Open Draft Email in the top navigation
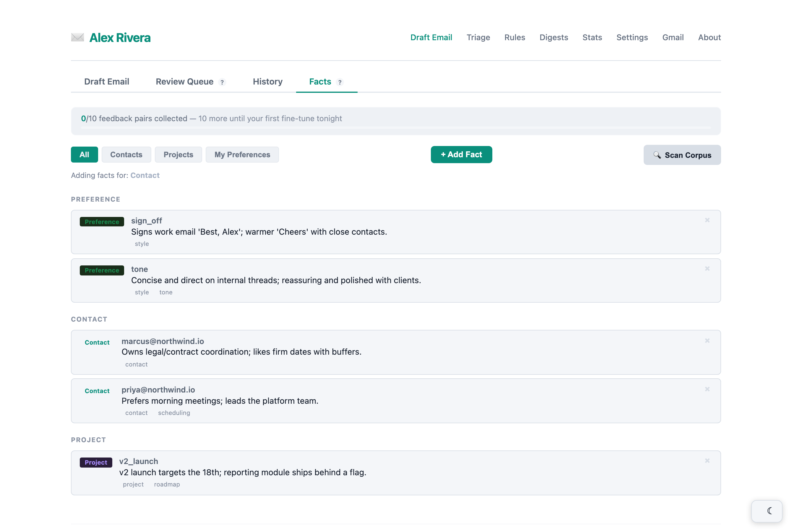The height and width of the screenshot is (532, 792). (431, 37)
